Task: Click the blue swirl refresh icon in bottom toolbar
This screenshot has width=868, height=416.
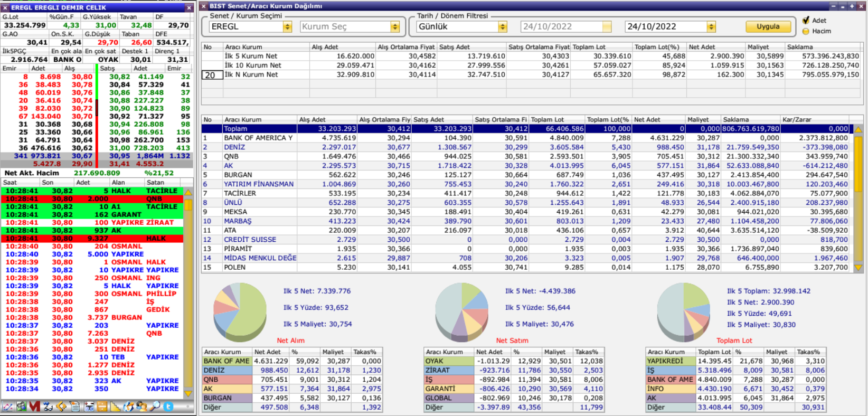Action: (128, 406)
